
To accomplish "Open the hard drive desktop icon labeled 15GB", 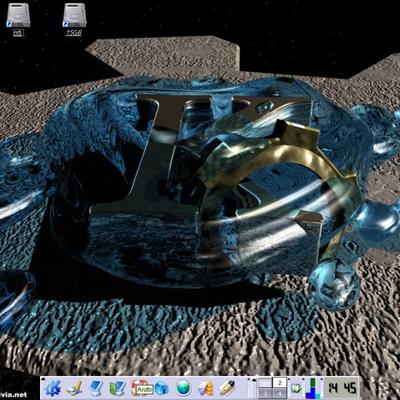I will pyautogui.click(x=75, y=19).
